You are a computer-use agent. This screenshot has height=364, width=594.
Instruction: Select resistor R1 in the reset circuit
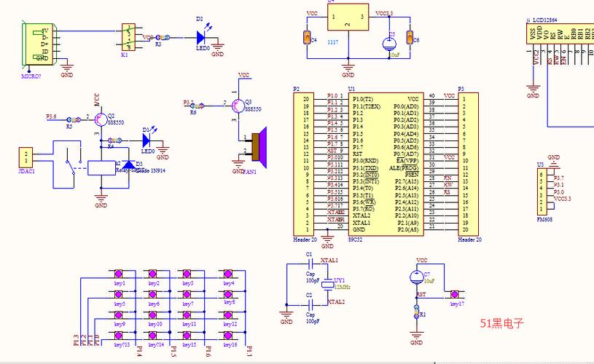click(x=417, y=312)
